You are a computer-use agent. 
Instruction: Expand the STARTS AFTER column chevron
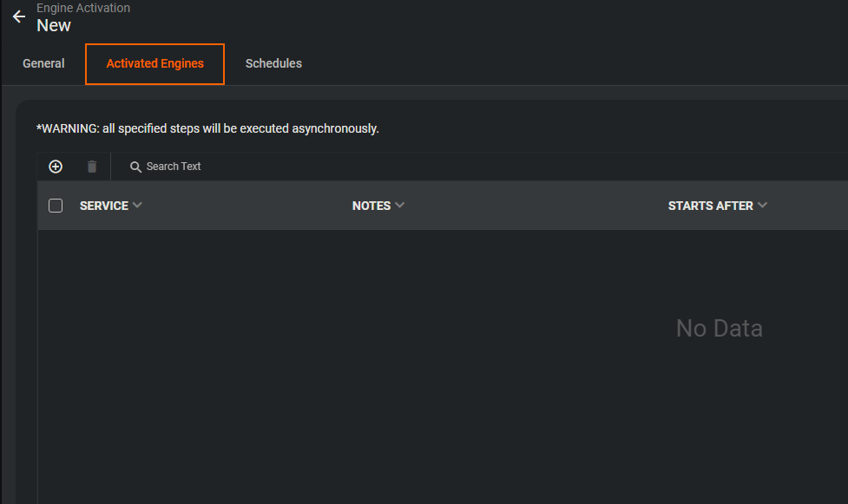762,206
